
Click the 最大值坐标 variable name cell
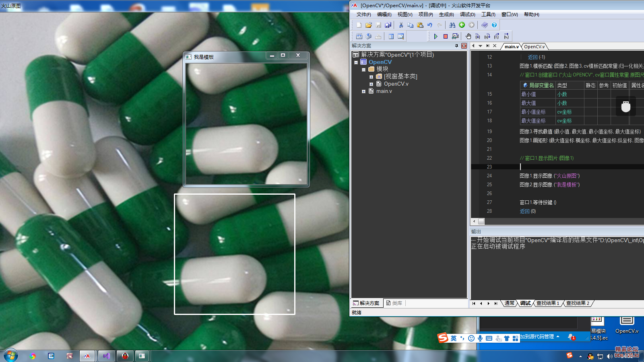(x=537, y=121)
